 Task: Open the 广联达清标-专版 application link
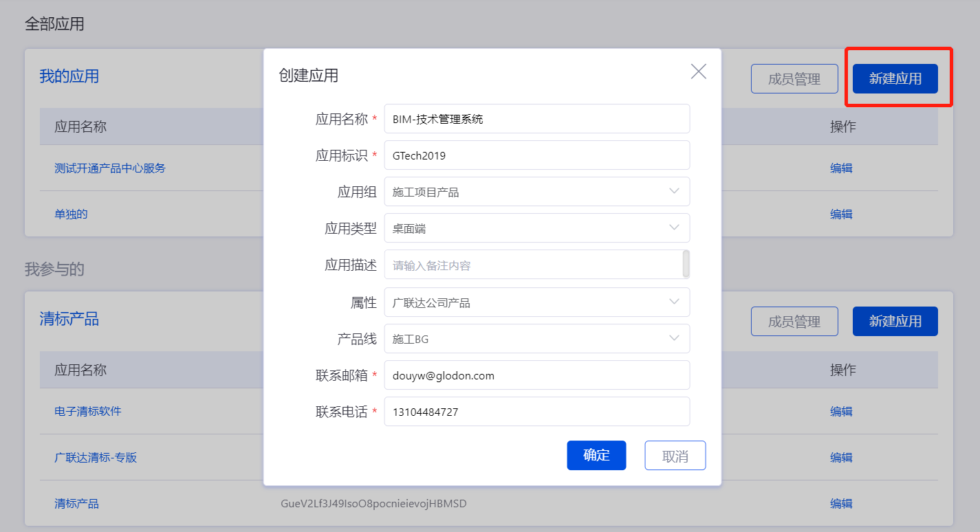(96, 457)
